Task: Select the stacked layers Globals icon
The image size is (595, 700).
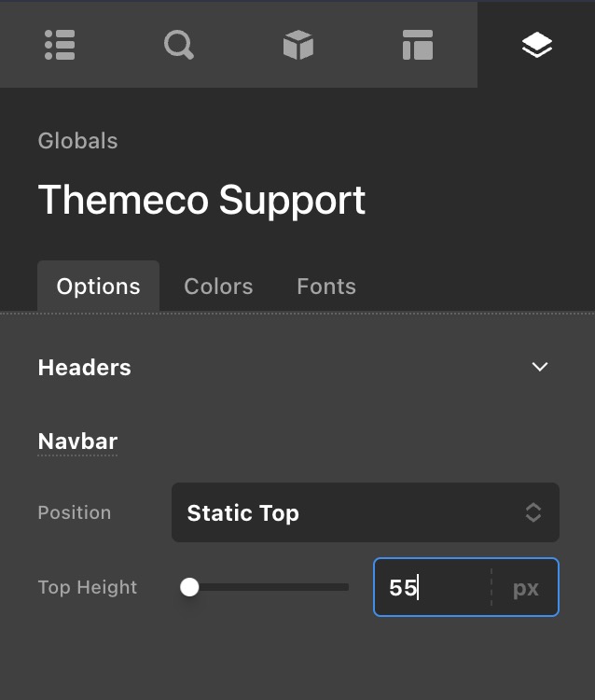Action: 537,45
